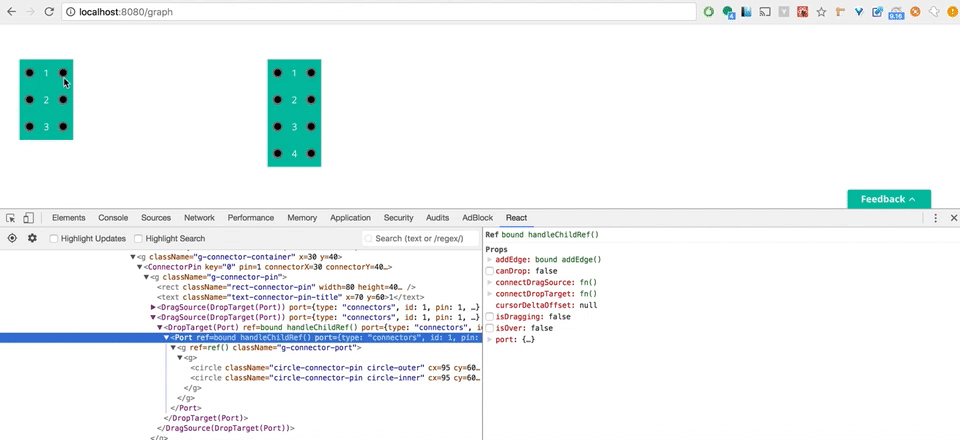Click the left port of pin 4 in four-pin connector

tap(277, 154)
